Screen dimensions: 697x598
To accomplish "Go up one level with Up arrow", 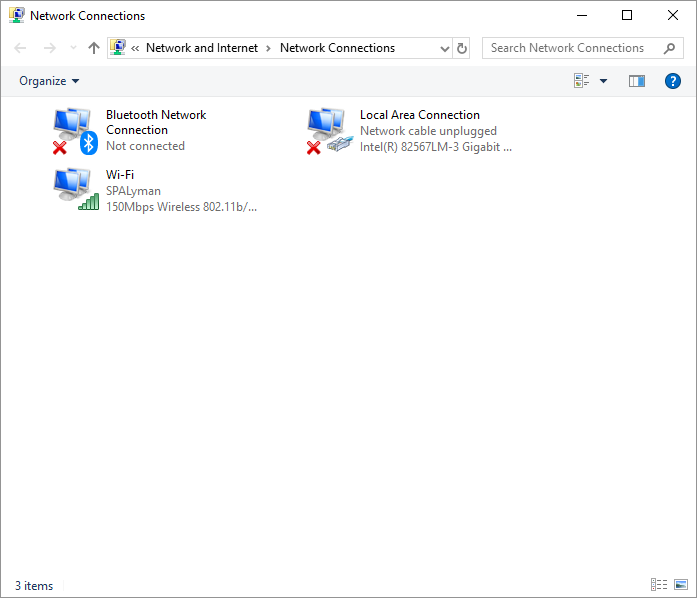I will (x=93, y=48).
